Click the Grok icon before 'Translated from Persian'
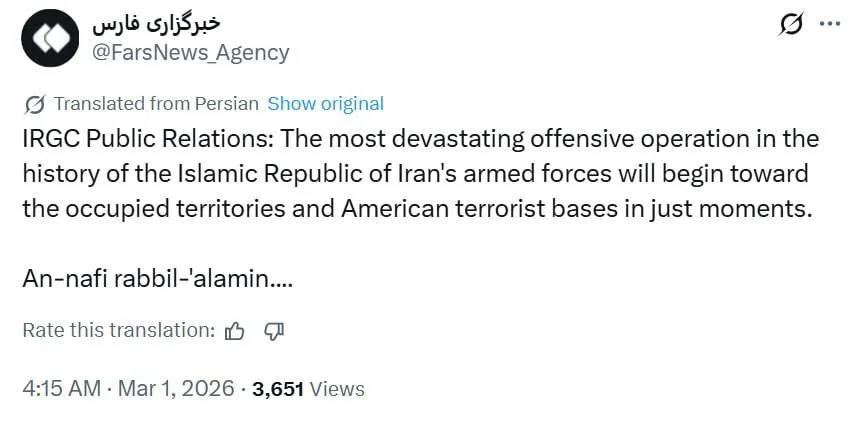867x429 pixels. tap(34, 104)
